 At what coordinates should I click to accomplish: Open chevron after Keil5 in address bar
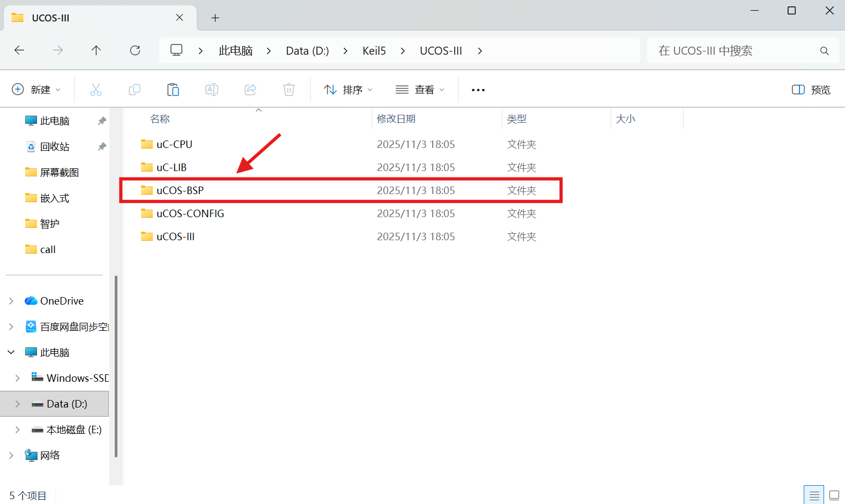pyautogui.click(x=403, y=50)
